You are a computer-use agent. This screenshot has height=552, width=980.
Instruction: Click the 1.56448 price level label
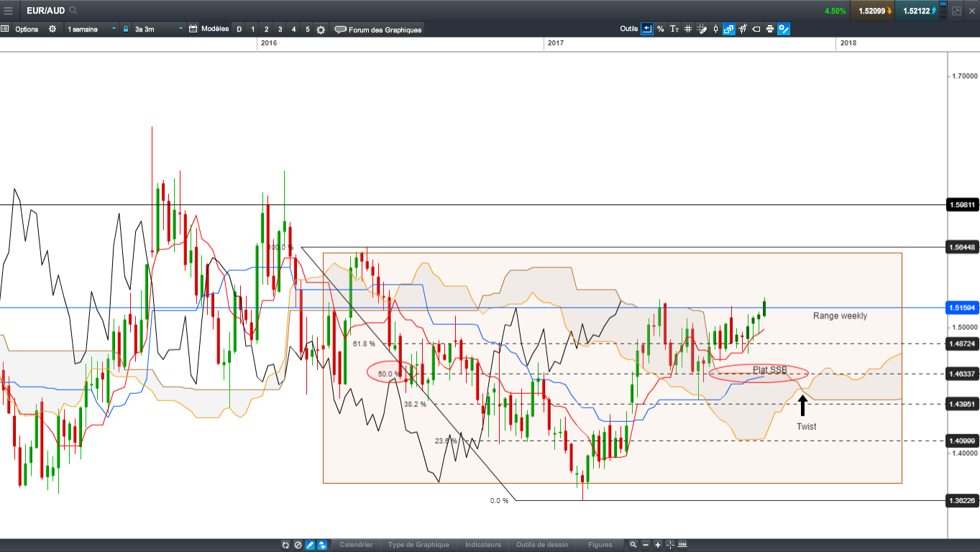[x=962, y=247]
